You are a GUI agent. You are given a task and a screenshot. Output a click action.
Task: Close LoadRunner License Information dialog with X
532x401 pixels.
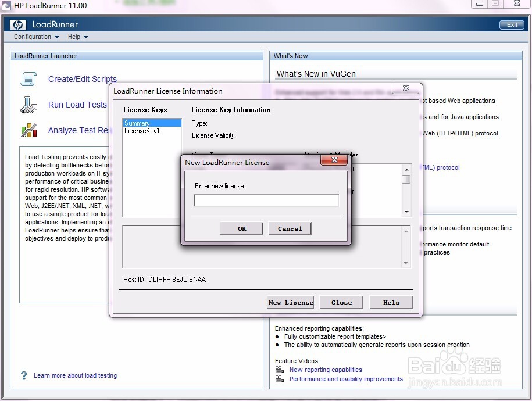pos(406,88)
